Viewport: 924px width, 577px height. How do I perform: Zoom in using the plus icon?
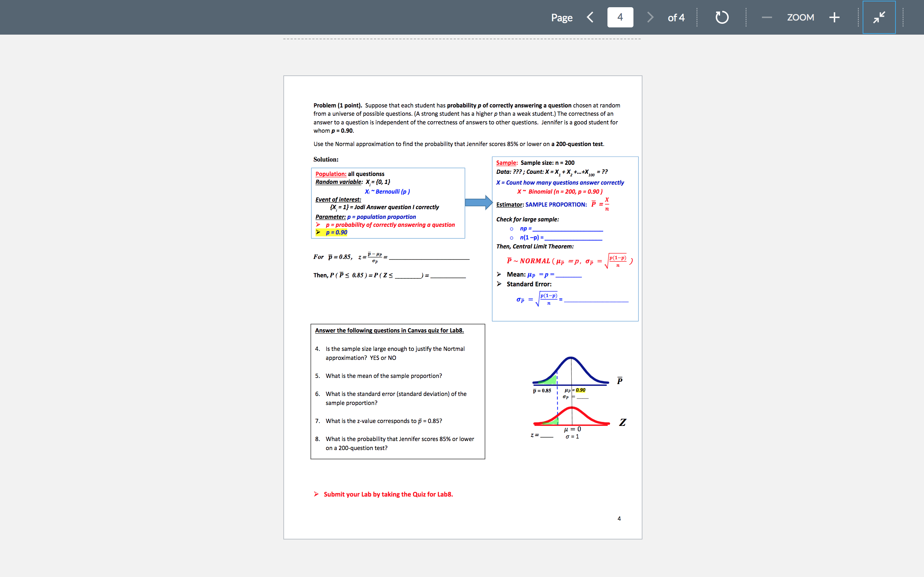(x=834, y=17)
